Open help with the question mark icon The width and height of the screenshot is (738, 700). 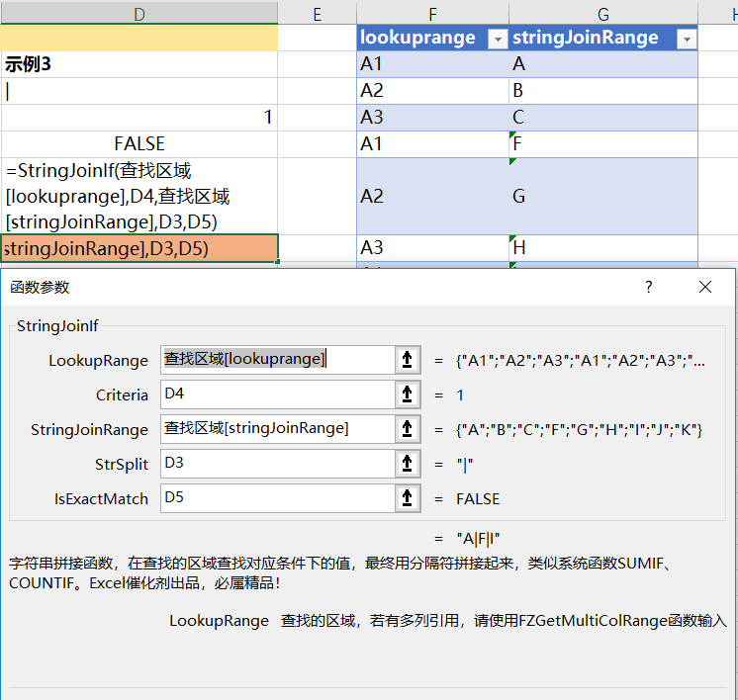point(649,287)
